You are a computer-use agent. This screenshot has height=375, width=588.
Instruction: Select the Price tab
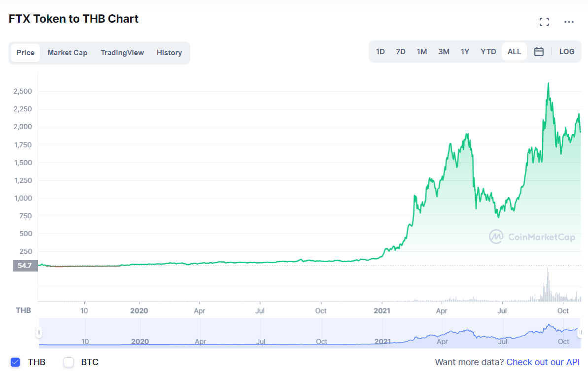26,53
